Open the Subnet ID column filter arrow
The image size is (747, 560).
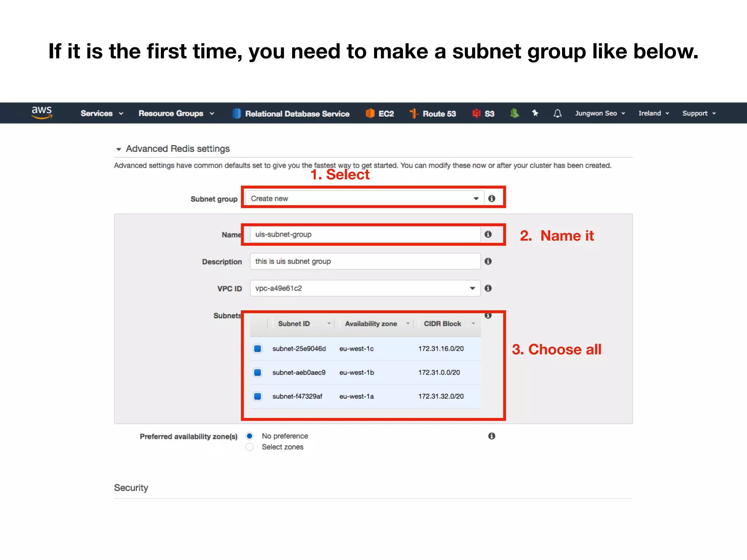pos(329,323)
